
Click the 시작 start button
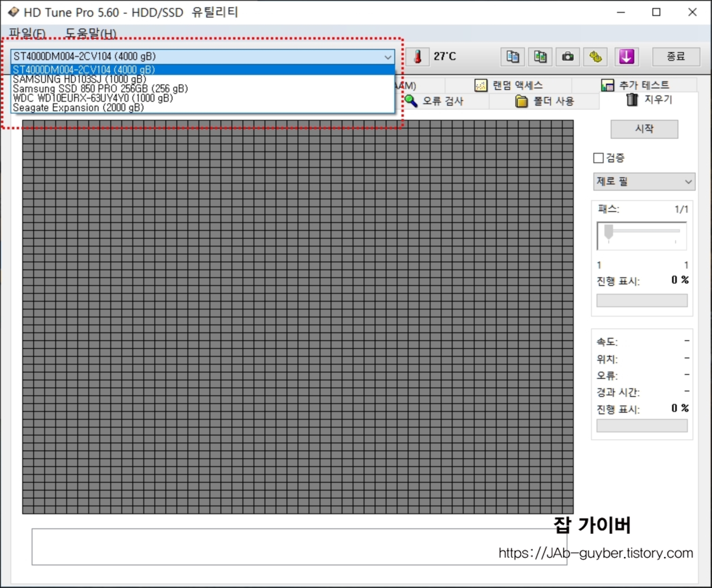[x=644, y=129]
